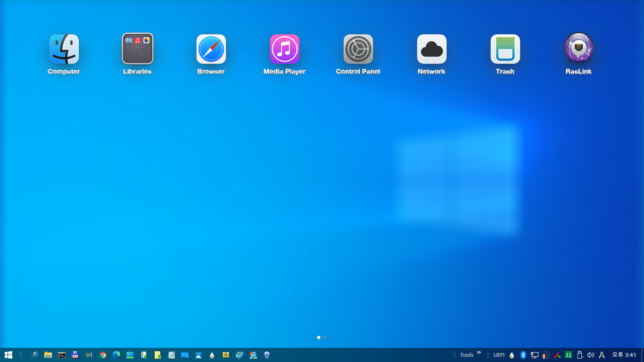The width and height of the screenshot is (644, 362).
Task: Expand the Tools toolbar chevron
Action: (x=479, y=353)
